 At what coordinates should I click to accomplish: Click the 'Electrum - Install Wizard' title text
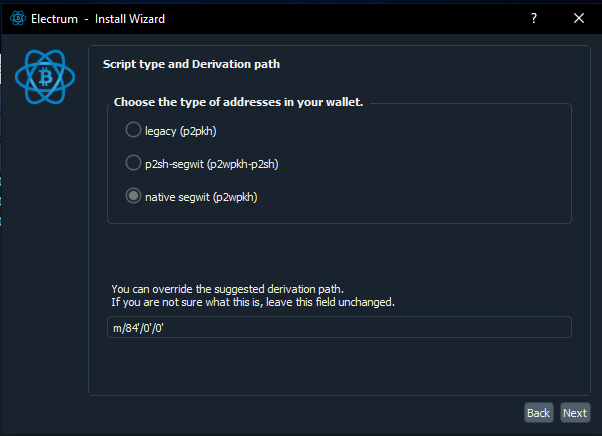[98, 19]
